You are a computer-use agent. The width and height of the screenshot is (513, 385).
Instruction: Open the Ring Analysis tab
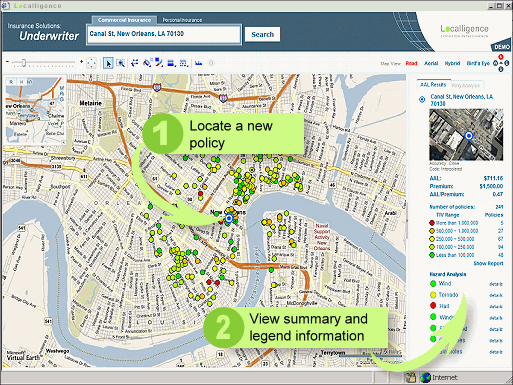(466, 86)
